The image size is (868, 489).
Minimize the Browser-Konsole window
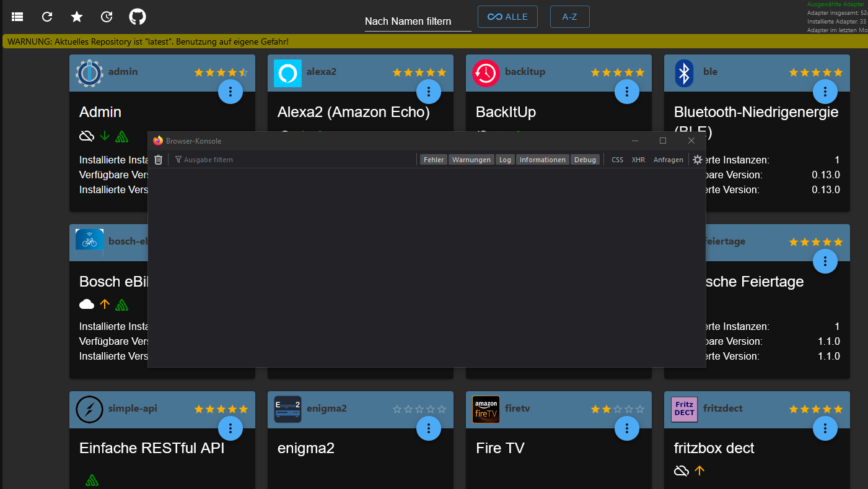[635, 141]
